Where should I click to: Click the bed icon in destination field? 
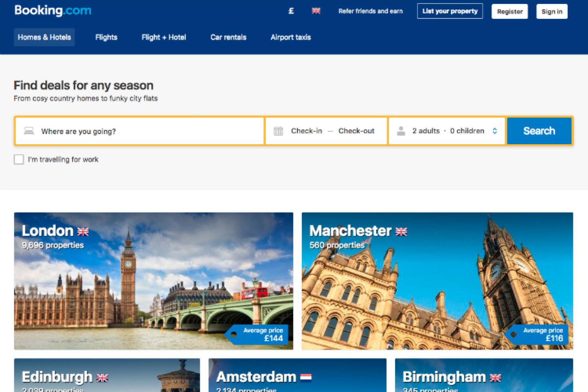click(x=29, y=131)
